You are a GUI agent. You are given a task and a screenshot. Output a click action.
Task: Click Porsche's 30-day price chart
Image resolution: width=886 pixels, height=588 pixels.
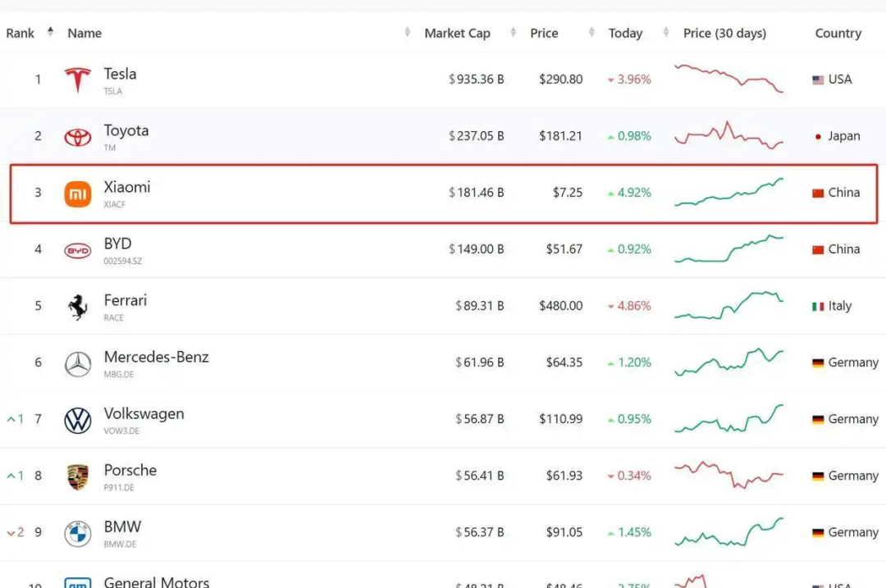(x=729, y=475)
